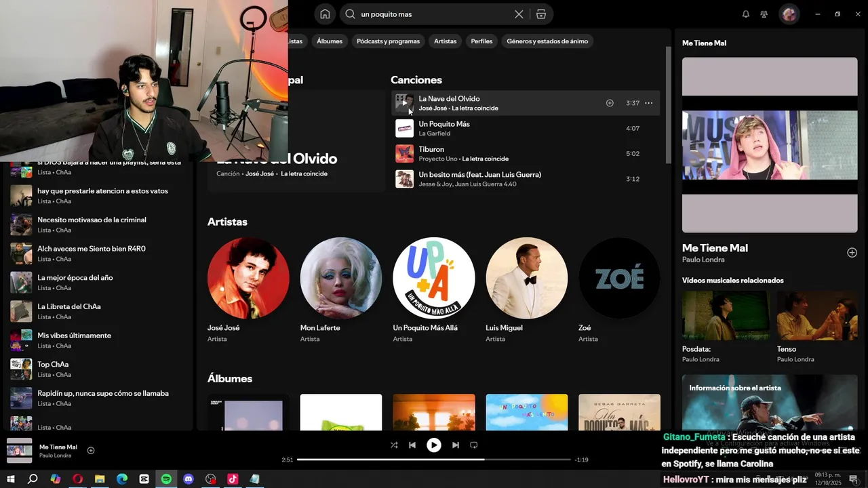Viewport: 868px width, 488px height.
Task: Open the profile avatar menu
Action: (789, 14)
